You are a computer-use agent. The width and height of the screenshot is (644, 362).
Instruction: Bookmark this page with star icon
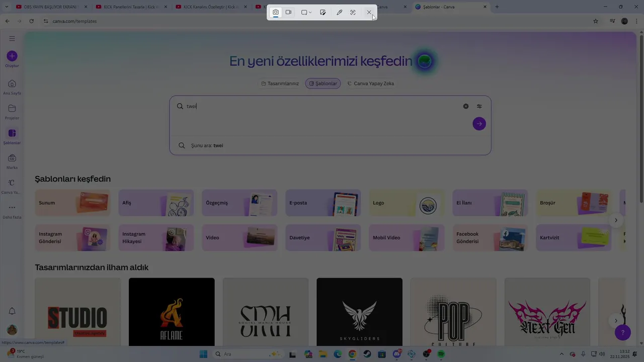click(596, 21)
